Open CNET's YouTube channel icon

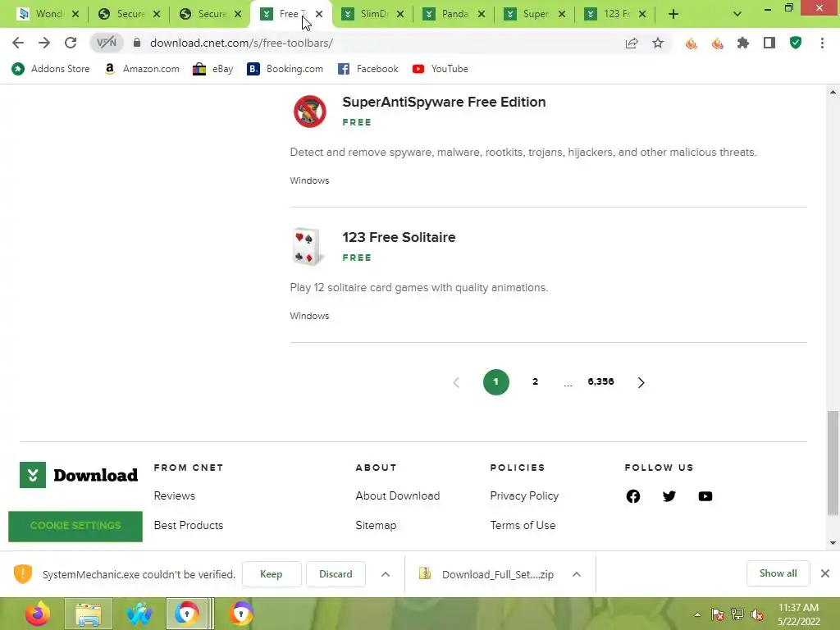click(705, 496)
